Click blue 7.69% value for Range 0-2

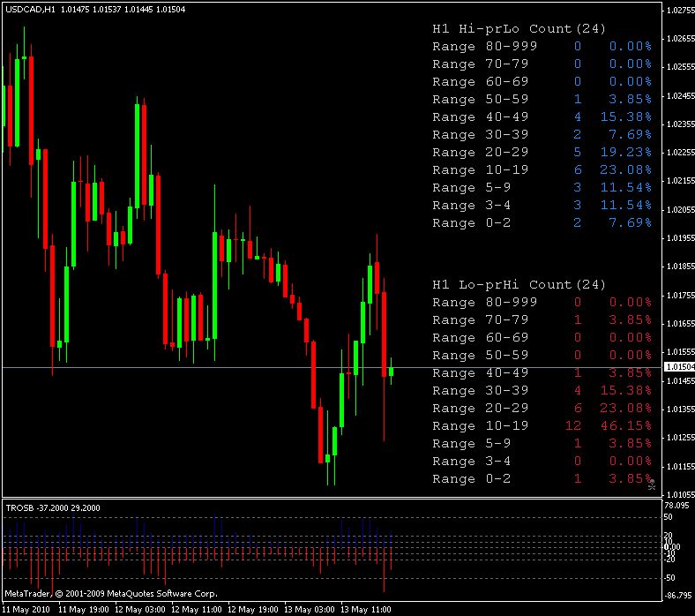pos(631,222)
